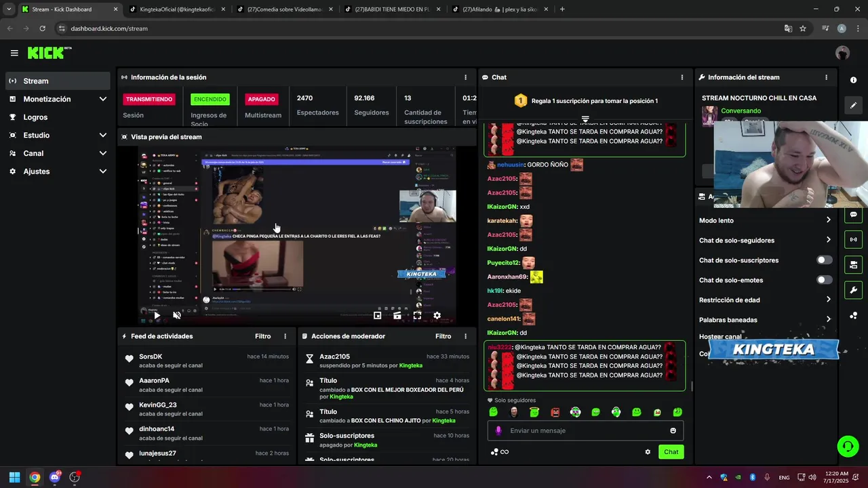This screenshot has height=488, width=868.
Task: Open Windows Start menu
Action: (14, 477)
